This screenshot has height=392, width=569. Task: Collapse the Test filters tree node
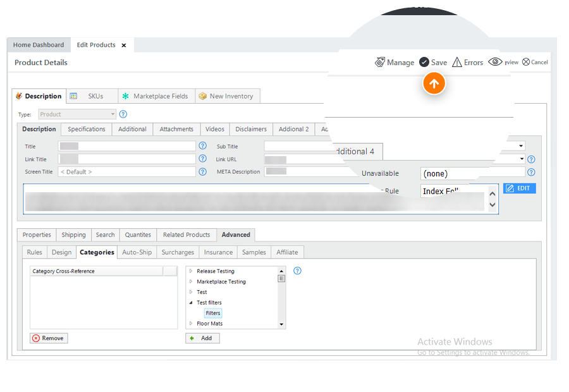tap(191, 303)
